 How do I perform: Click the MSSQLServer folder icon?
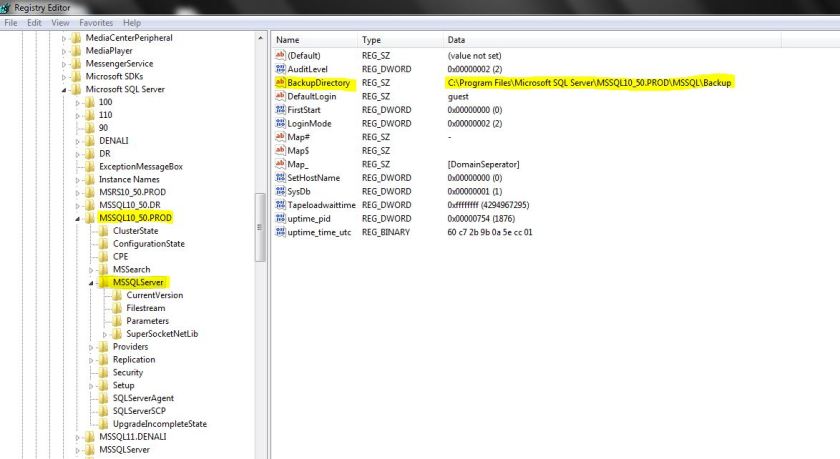point(104,283)
